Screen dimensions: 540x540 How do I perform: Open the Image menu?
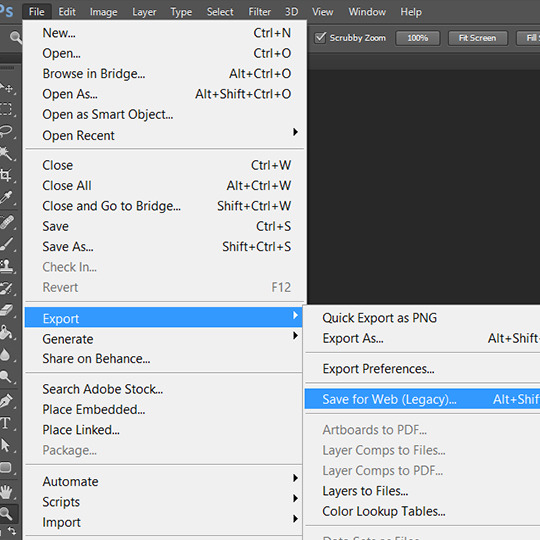click(103, 12)
